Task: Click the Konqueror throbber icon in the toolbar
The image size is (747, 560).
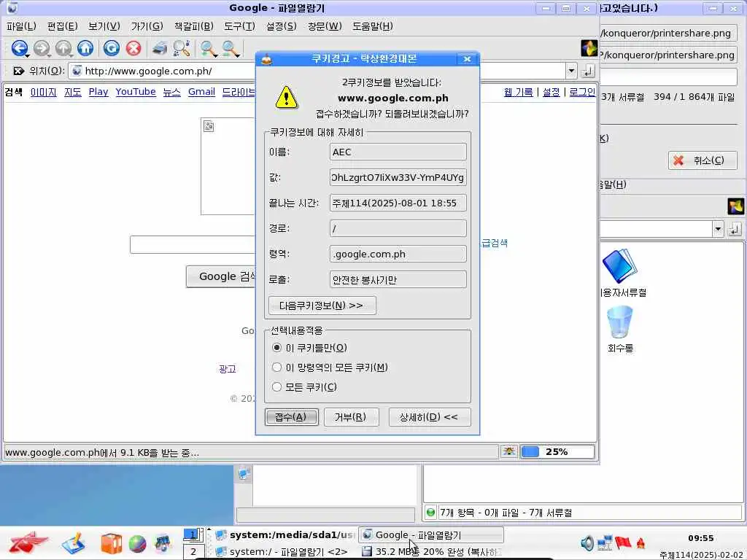Action: point(589,48)
